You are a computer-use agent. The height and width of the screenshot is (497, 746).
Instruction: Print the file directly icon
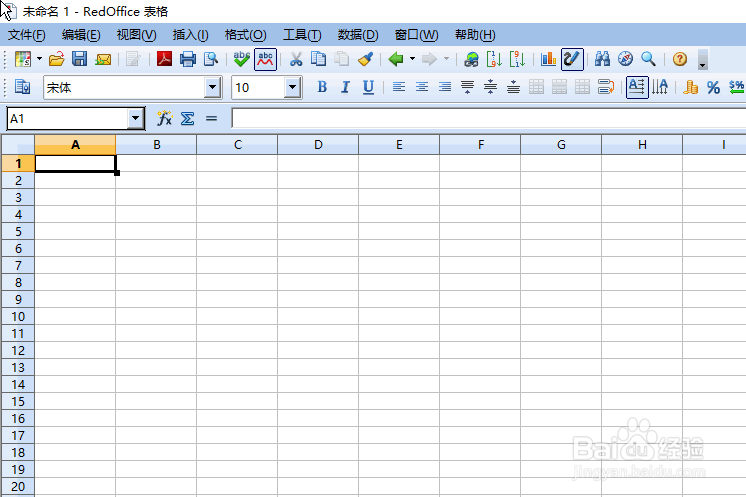(187, 59)
